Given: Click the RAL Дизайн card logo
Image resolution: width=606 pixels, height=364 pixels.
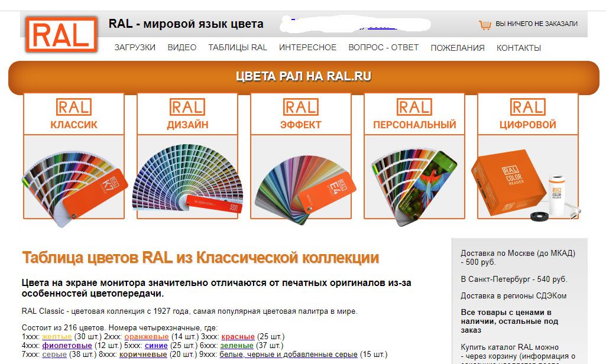Looking at the screenshot, I should tap(187, 107).
